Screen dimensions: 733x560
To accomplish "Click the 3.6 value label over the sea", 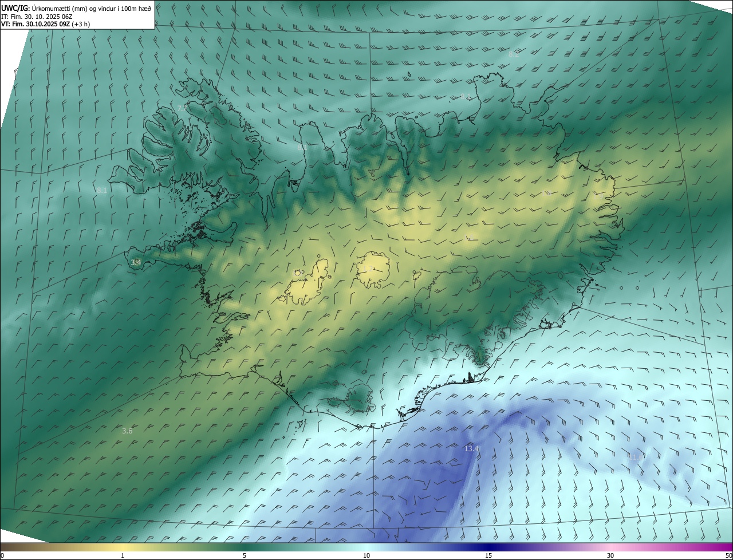I will pyautogui.click(x=127, y=431).
